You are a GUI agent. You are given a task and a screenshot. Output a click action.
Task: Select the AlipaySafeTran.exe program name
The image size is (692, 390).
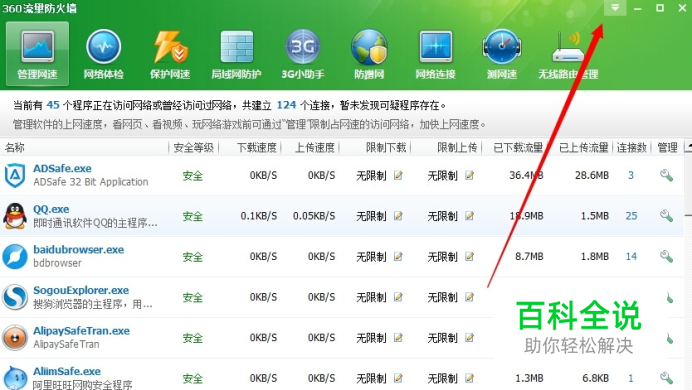tap(82, 331)
